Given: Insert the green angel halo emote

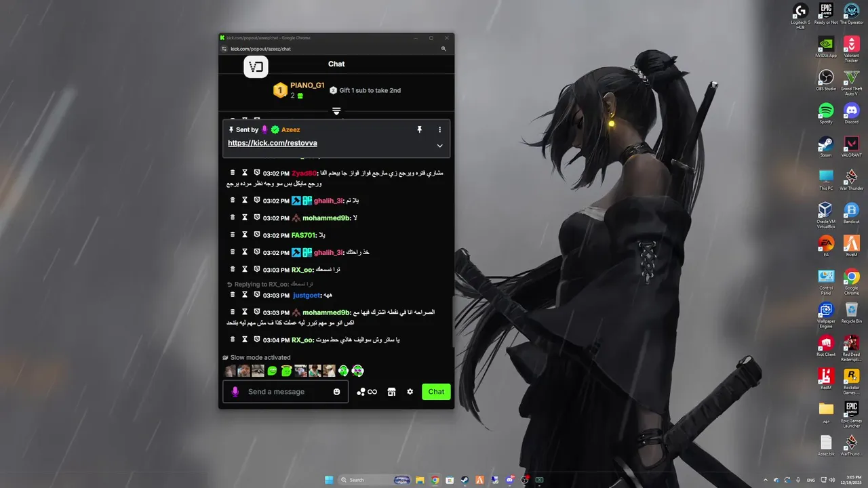Looking at the screenshot, I should [286, 371].
